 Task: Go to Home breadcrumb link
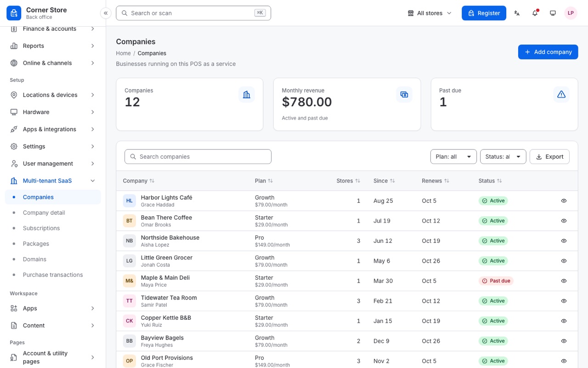pyautogui.click(x=123, y=53)
